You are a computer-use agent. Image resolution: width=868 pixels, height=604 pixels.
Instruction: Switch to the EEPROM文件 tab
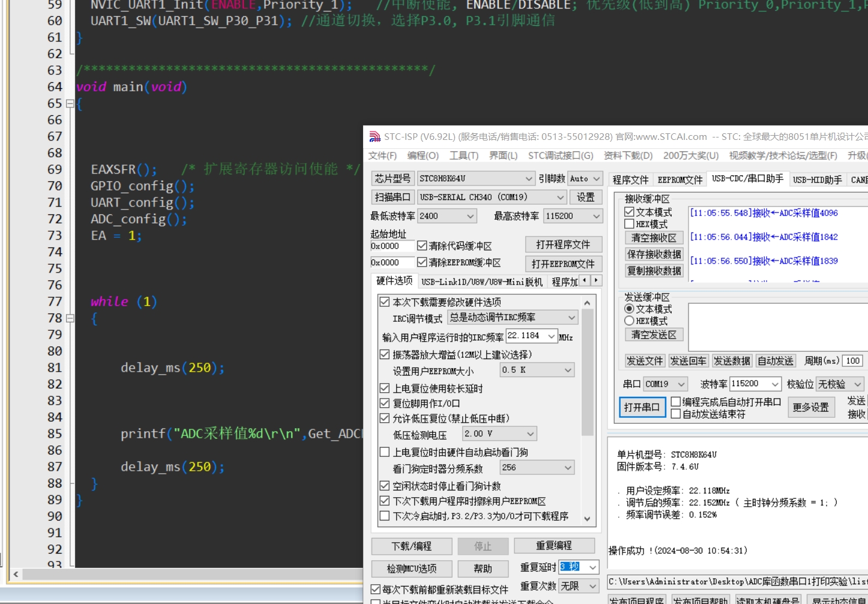coord(680,180)
